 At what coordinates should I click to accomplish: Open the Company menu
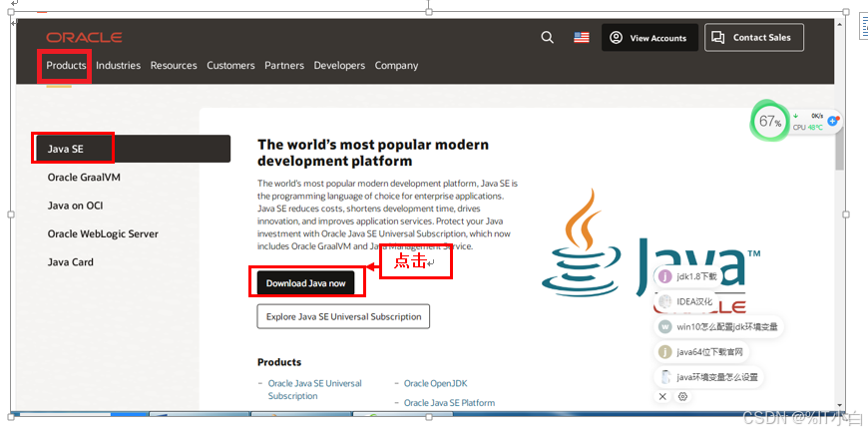click(396, 65)
